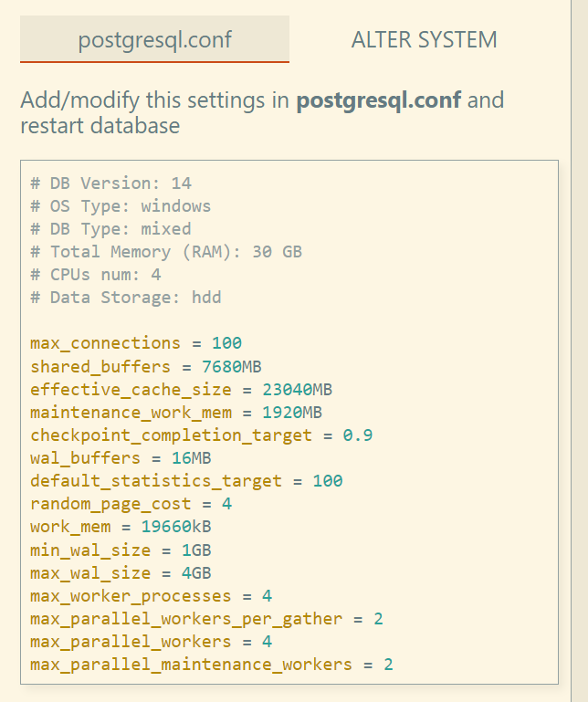Click the shared_buffers value 7680MB

(232, 367)
